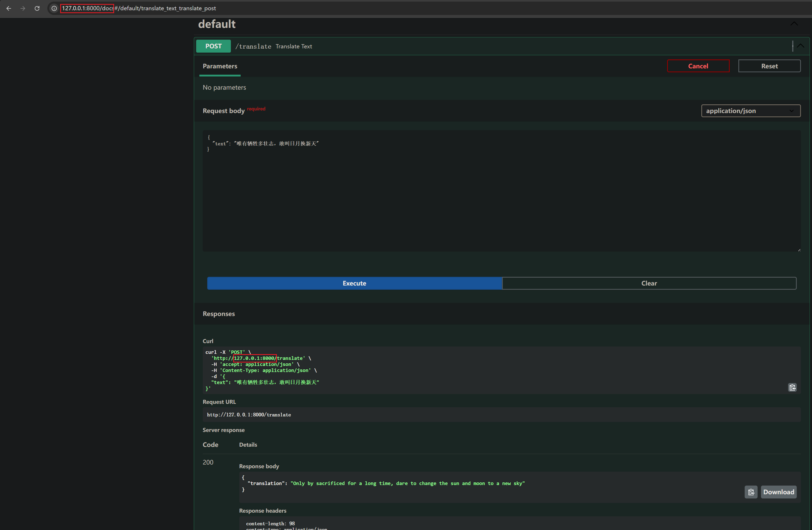Image resolution: width=812 pixels, height=530 pixels.
Task: Cancel the try-it-out mode
Action: (x=698, y=66)
